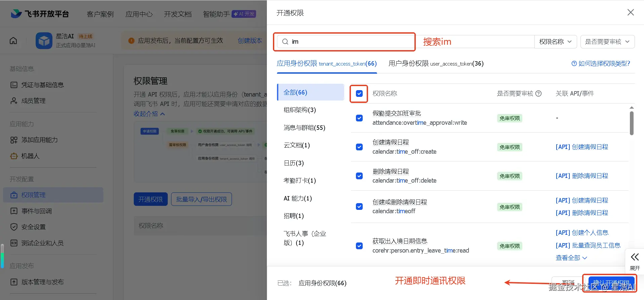Open API link in calendar:time_off:delete row
This screenshot has width=644, height=300.
(x=582, y=176)
